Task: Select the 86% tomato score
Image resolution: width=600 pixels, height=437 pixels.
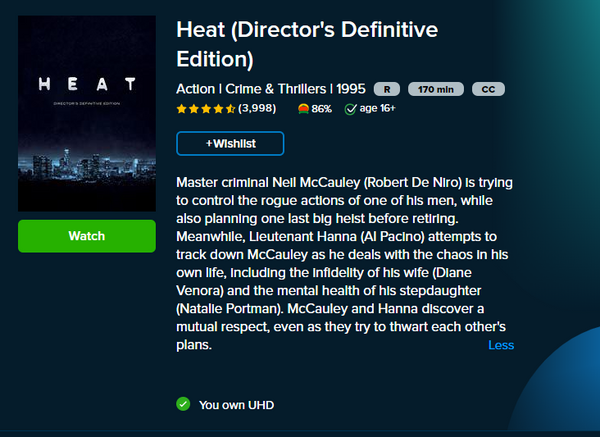Action: pos(321,108)
